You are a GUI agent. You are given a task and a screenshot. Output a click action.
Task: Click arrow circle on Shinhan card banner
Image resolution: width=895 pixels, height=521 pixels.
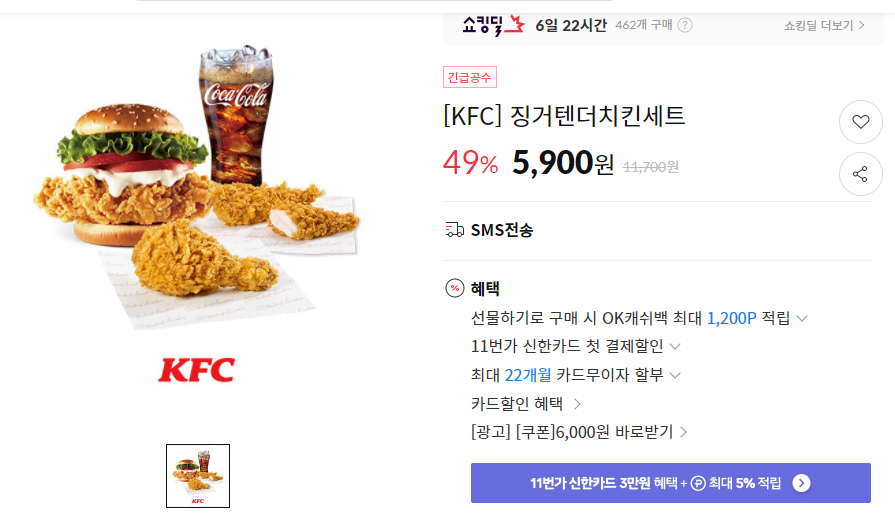[801, 483]
